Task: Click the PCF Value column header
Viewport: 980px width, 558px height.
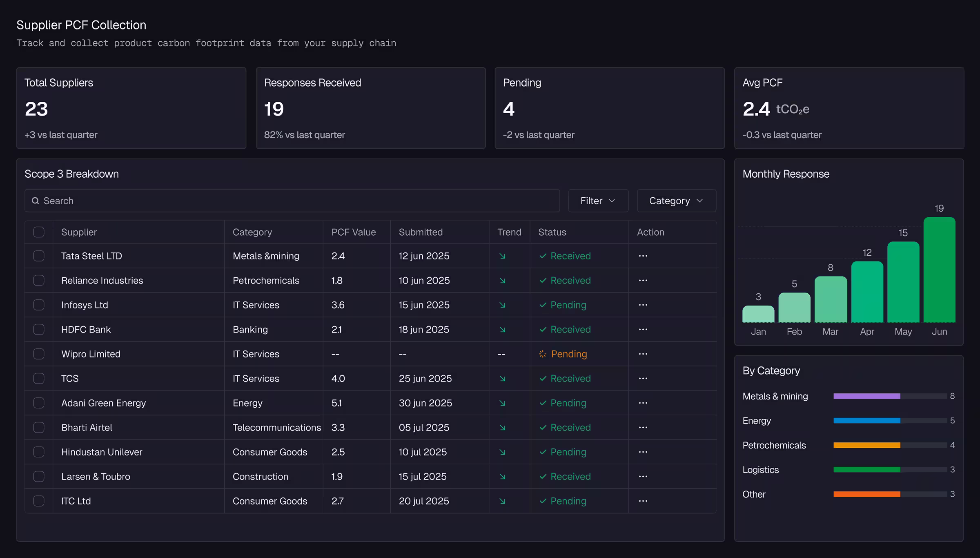Action: (x=354, y=232)
